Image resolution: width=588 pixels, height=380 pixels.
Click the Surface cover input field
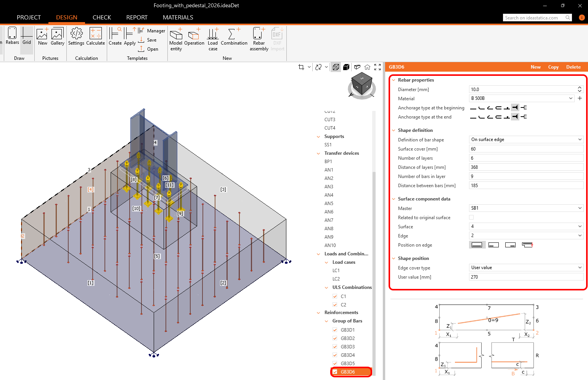coord(526,149)
